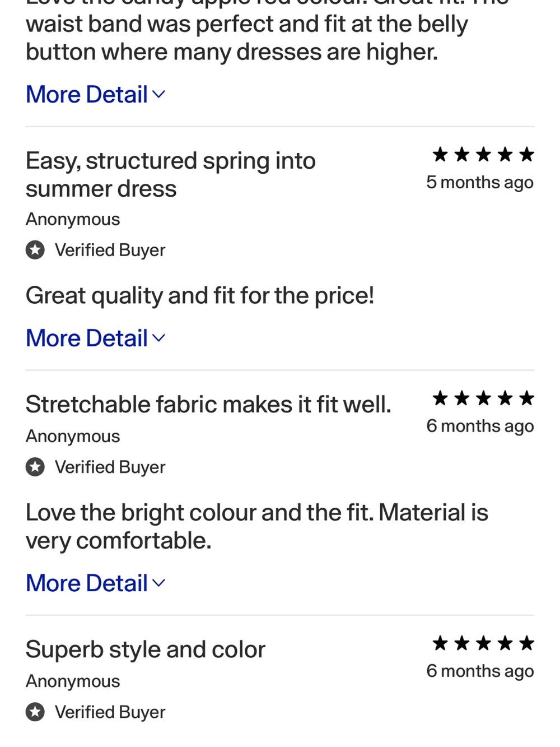Click the 5 months ago timestamp
Image resolution: width=560 pixels, height=747 pixels.
click(x=480, y=183)
